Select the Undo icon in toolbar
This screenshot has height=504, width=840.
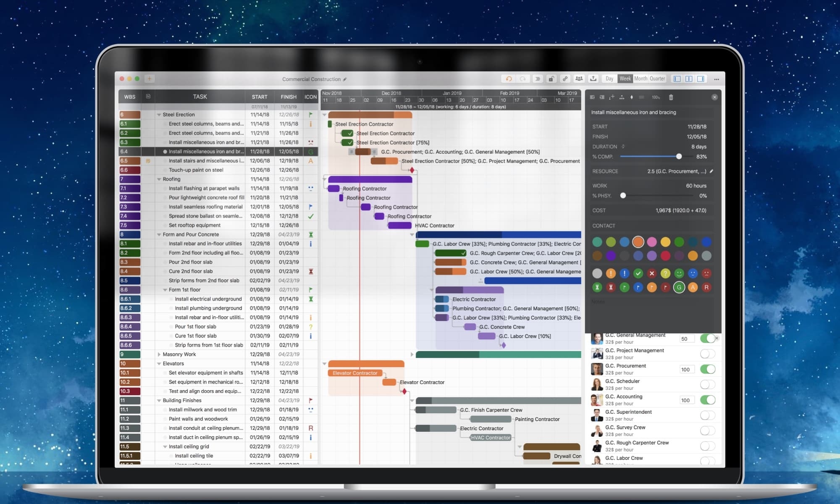tap(509, 79)
